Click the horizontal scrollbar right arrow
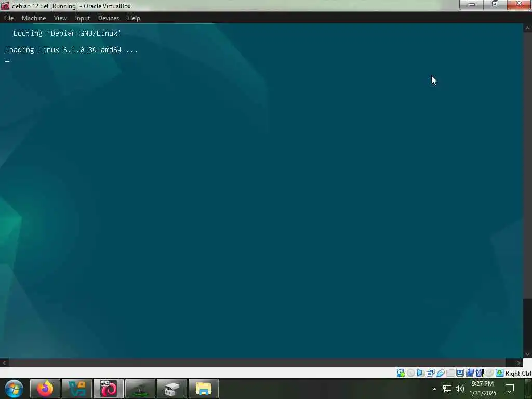Screen dimensions: 532x399 coord(519,363)
